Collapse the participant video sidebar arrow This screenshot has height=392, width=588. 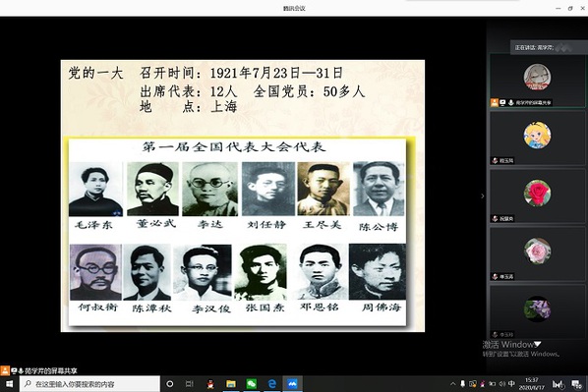pyautogui.click(x=482, y=196)
